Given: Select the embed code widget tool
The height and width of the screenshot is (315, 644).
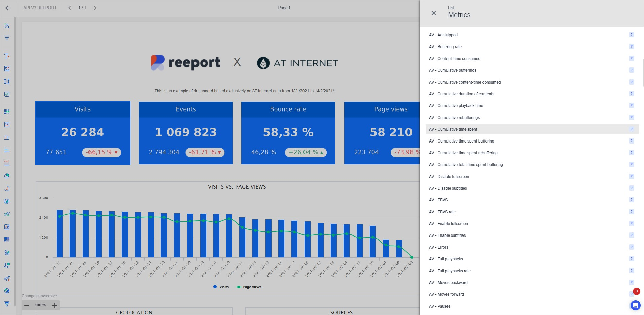Looking at the screenshot, I should tap(7, 94).
